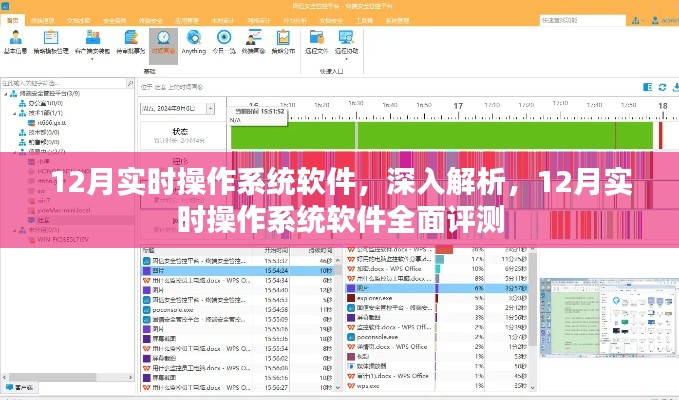679x400 pixels.
Task: Select the 办公室 group in tree
Action: [x=40, y=103]
